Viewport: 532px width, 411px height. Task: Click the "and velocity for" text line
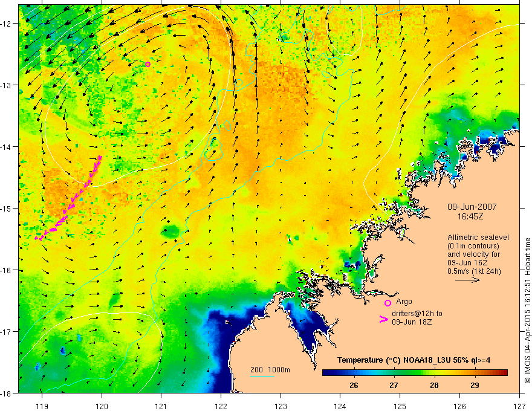click(x=473, y=254)
